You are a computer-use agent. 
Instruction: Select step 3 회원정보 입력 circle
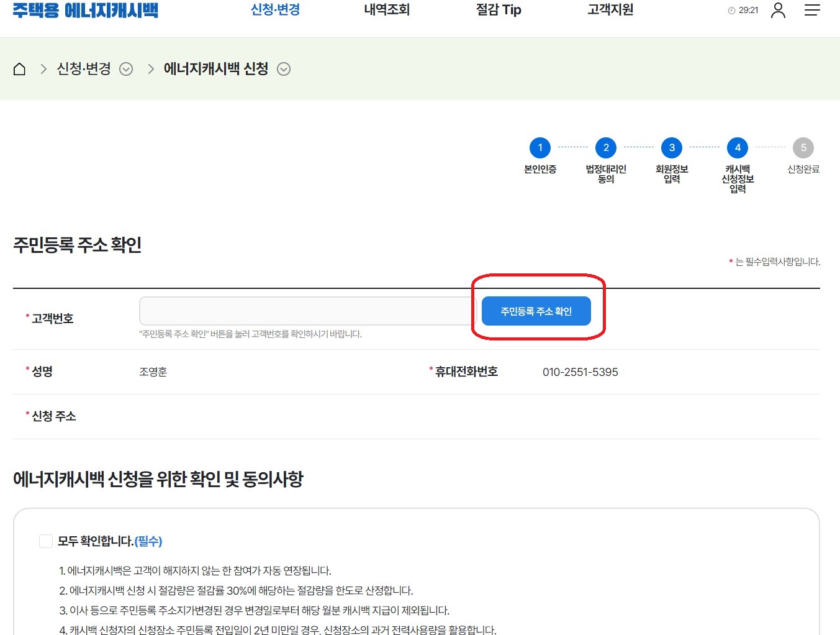point(671,148)
